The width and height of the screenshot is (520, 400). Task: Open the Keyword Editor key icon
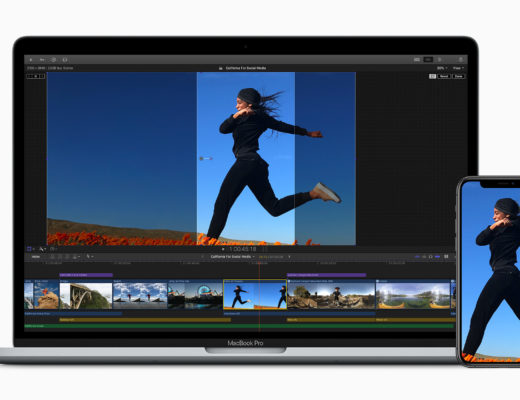point(42,60)
